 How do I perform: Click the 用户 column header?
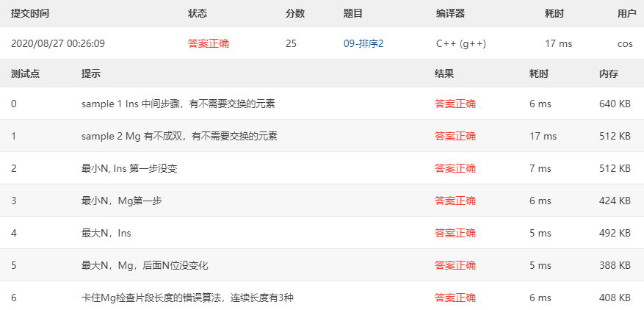point(627,13)
